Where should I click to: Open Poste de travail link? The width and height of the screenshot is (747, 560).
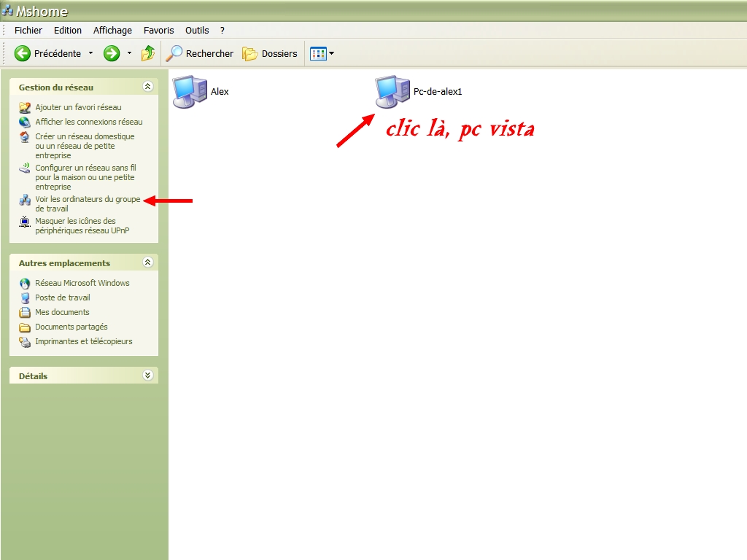click(x=63, y=297)
